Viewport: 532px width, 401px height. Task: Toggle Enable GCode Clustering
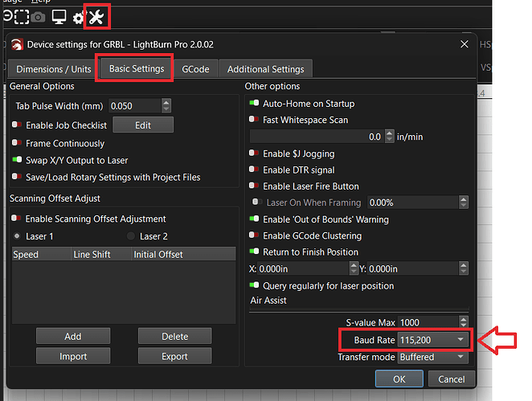(254, 235)
